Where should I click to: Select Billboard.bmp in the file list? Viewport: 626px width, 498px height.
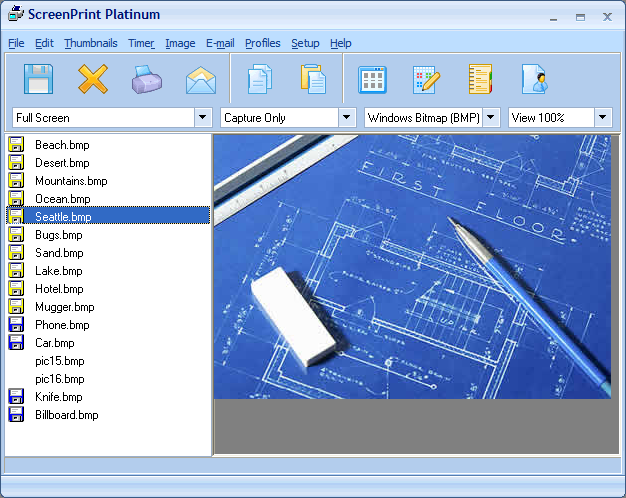[67, 415]
